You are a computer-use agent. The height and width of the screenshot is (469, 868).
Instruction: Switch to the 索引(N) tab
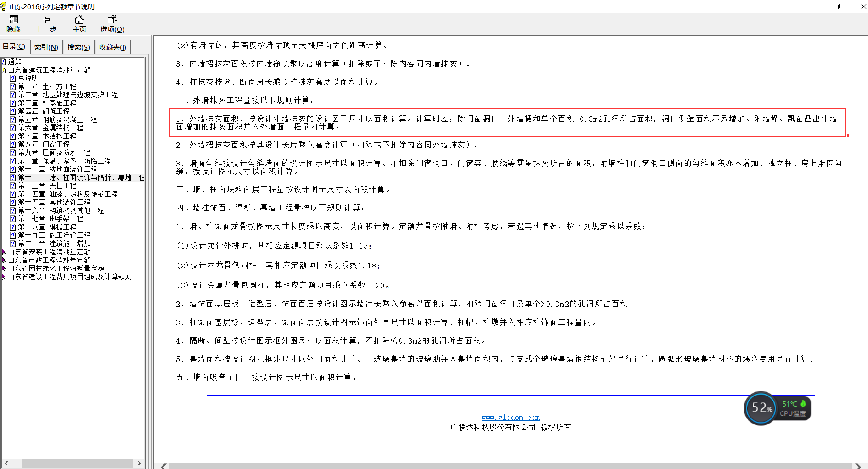tap(46, 47)
